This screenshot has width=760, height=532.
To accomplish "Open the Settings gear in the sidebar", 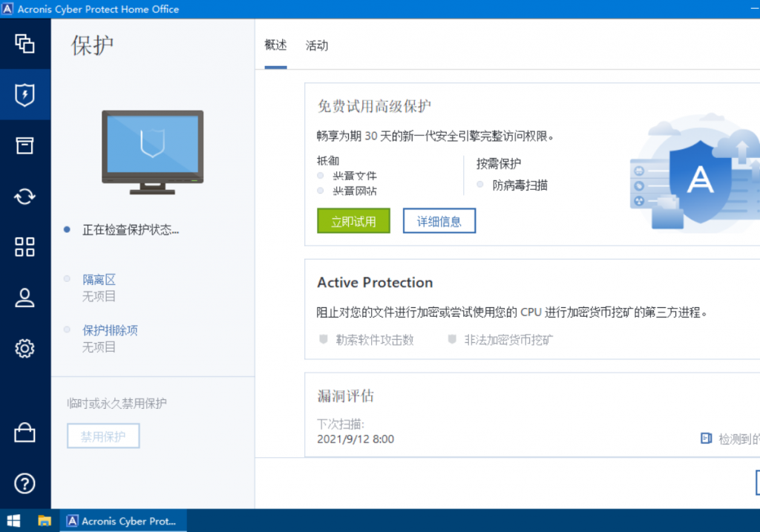I will point(24,348).
